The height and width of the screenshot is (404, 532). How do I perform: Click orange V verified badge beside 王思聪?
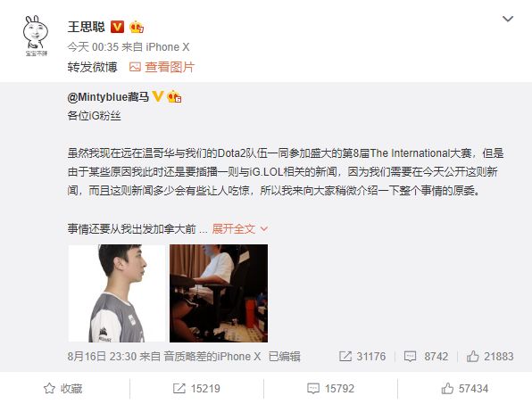(118, 27)
